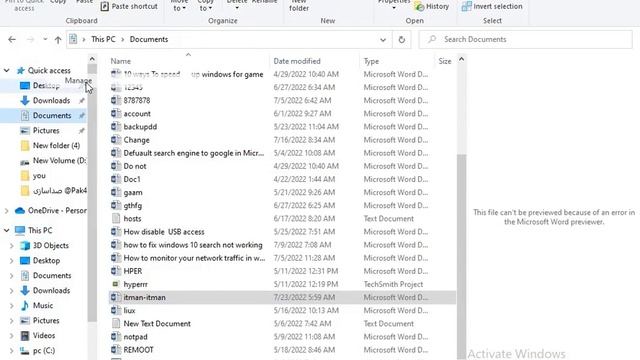
Task: Expand the OneDrive - Personal node
Action: point(7,211)
